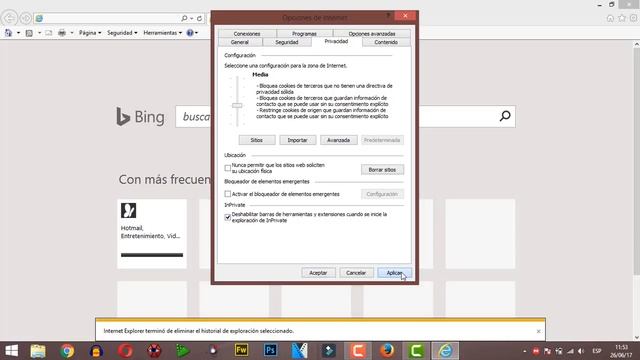Open the dropdown arrow next to help icon
The width and height of the screenshot is (640, 360).
point(197,33)
